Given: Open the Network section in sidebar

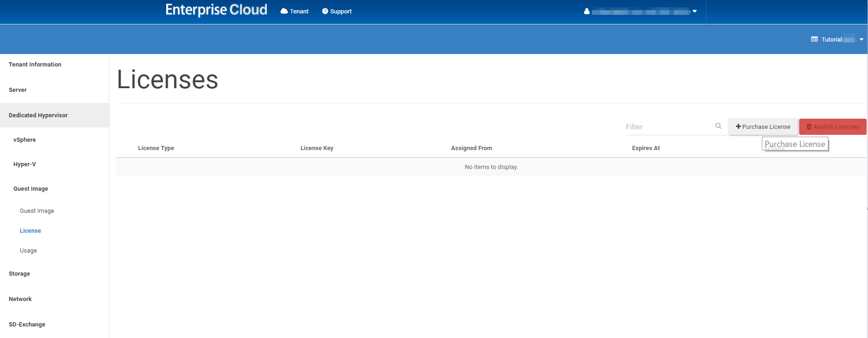Looking at the screenshot, I should pyautogui.click(x=20, y=299).
